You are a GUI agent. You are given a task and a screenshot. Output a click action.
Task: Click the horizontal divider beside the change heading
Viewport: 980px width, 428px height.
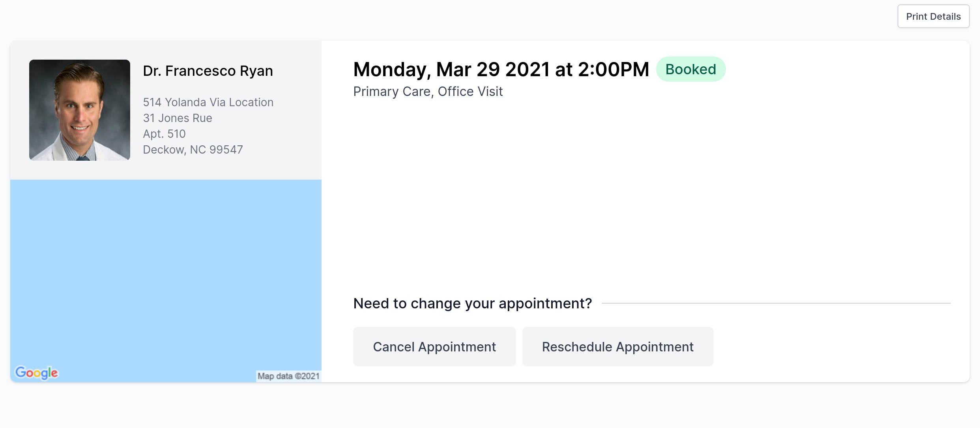[776, 303]
